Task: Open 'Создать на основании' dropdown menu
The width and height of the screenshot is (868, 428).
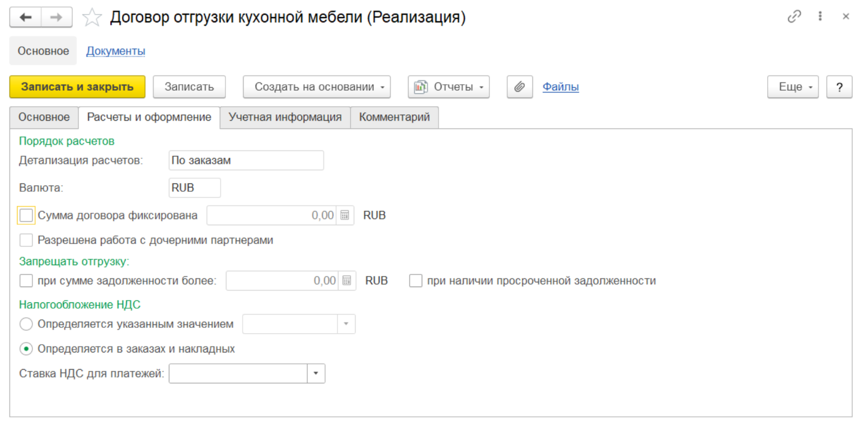Action: pos(317,87)
